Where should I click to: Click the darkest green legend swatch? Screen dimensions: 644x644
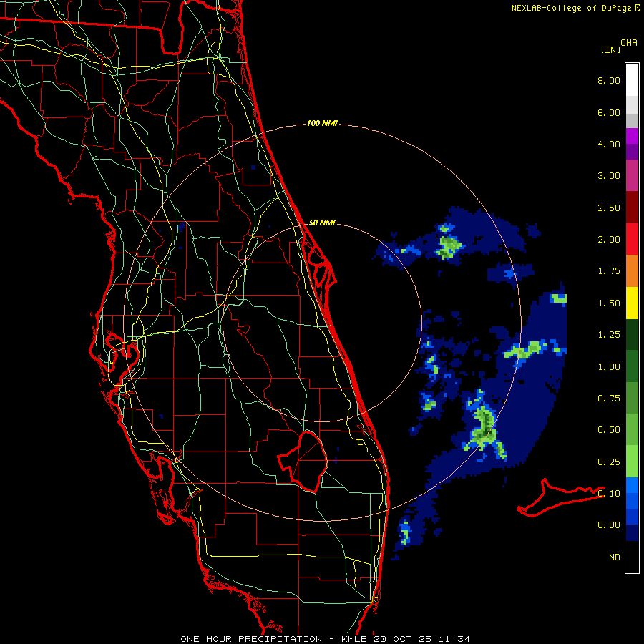click(632, 334)
